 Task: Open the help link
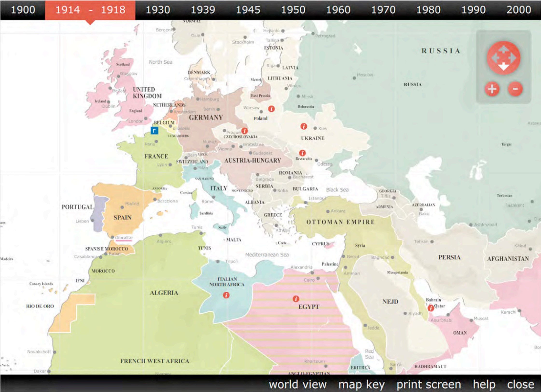pos(484,384)
